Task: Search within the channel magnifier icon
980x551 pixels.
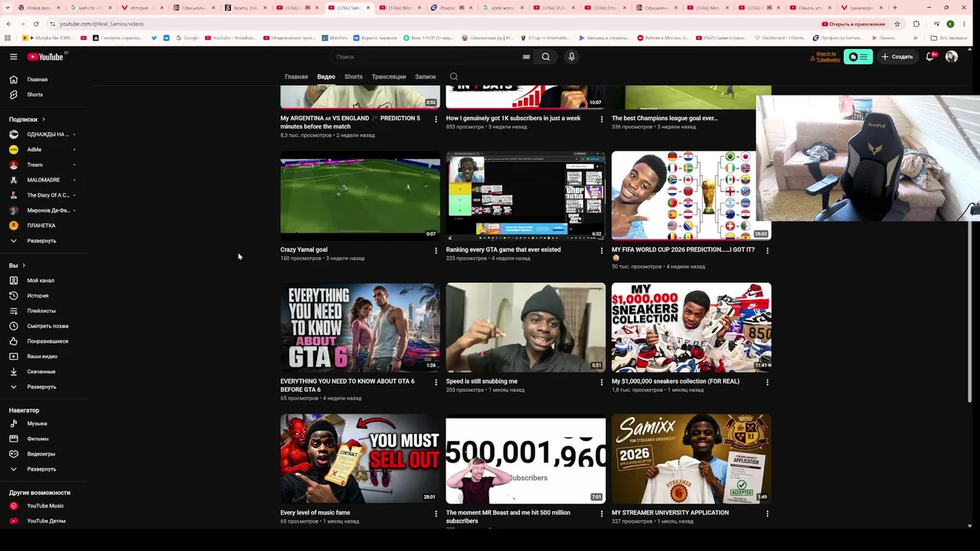Action: point(454,77)
